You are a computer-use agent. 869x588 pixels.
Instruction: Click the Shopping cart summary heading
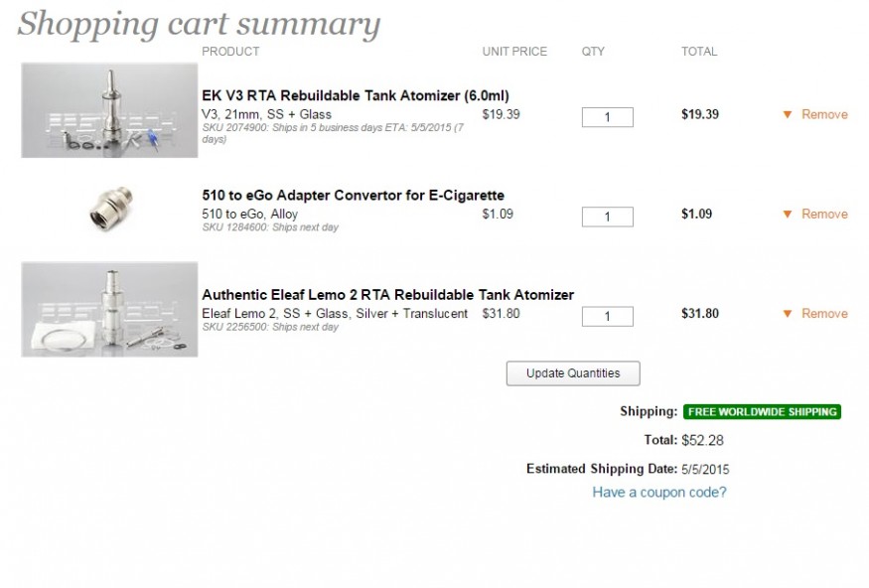point(199,25)
